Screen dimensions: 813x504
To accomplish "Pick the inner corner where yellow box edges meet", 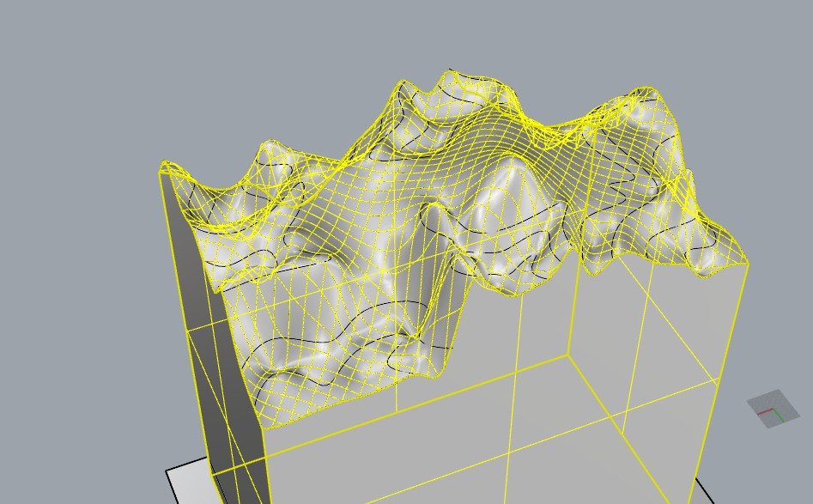I will pos(568,355).
